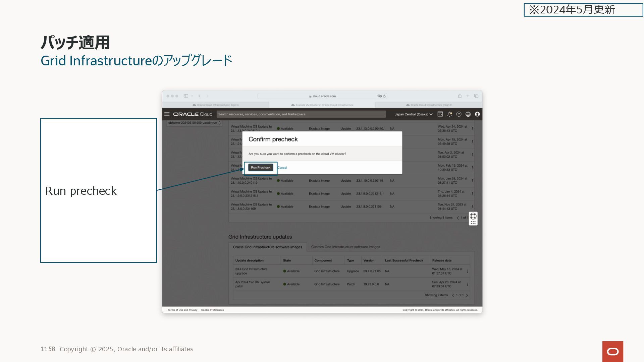Screen dimensions: 644x362
Task: Open actions menu for Apr 2024 19c patch
Action: coord(468,284)
